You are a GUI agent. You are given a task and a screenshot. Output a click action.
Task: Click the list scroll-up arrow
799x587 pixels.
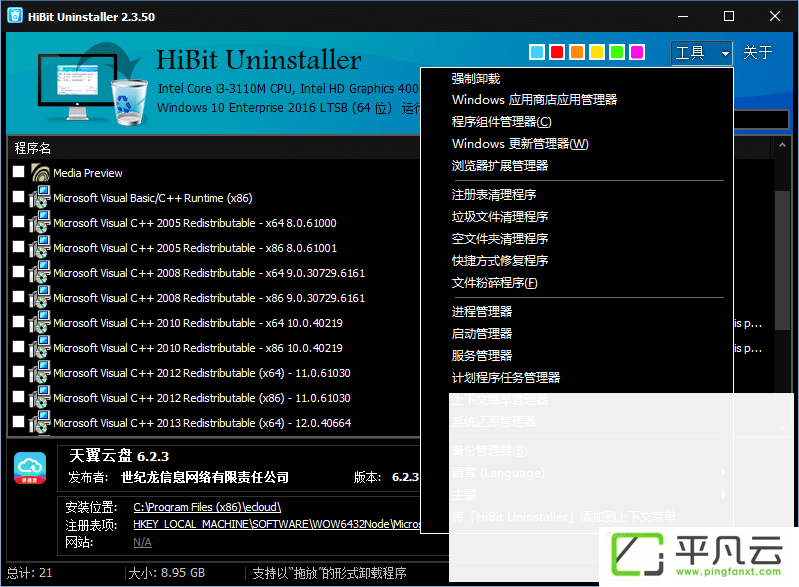782,145
